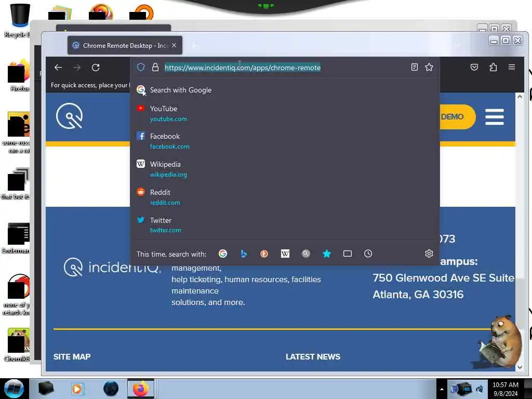This screenshot has width=532, height=399.
Task: Search this time with Wikipedia icon
Action: pyautogui.click(x=285, y=254)
